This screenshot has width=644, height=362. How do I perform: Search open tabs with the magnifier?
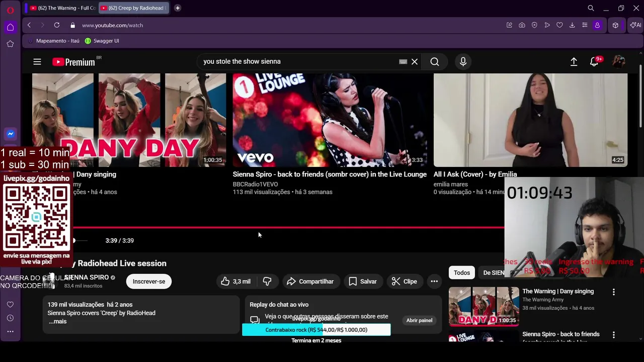point(591,8)
